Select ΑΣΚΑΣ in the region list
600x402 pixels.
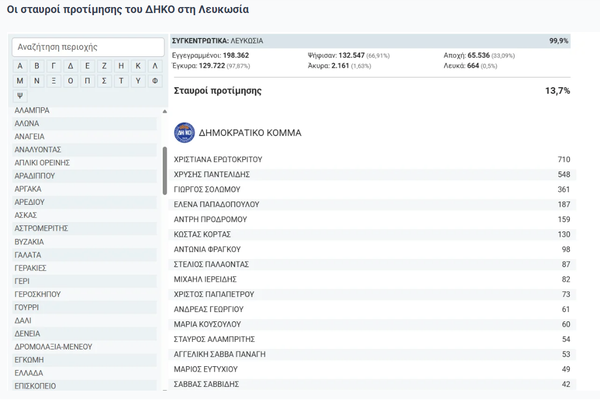tap(85, 215)
